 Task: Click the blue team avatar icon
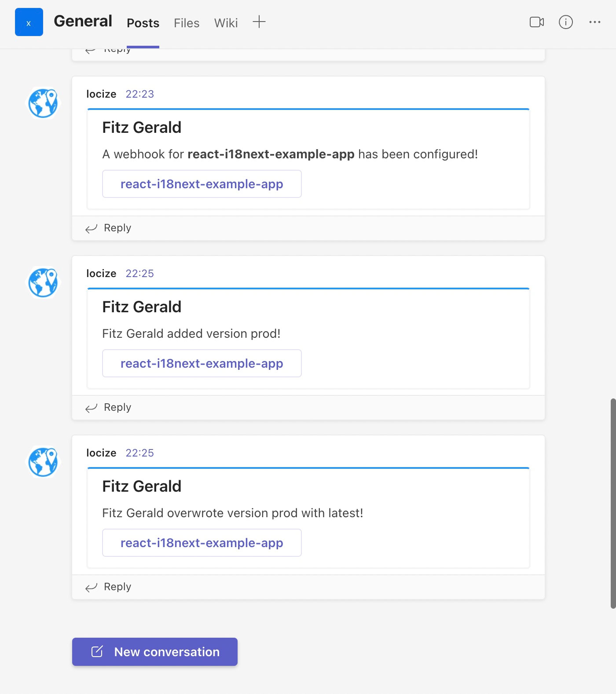click(x=29, y=22)
